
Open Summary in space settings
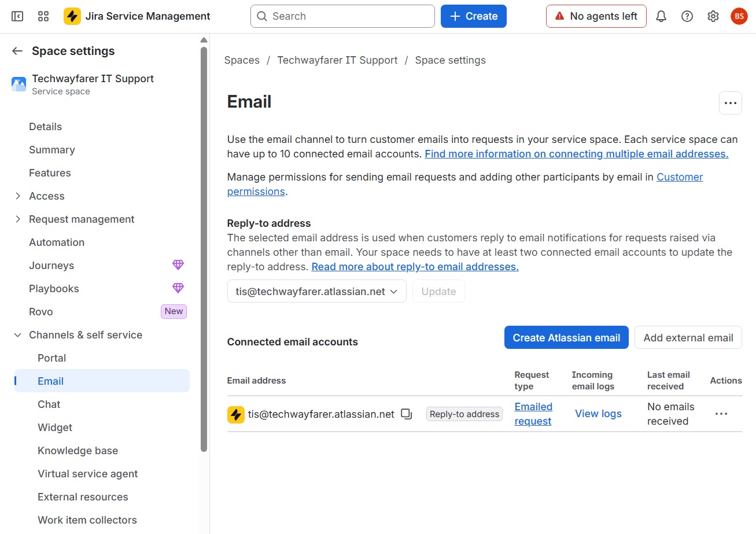pos(52,150)
